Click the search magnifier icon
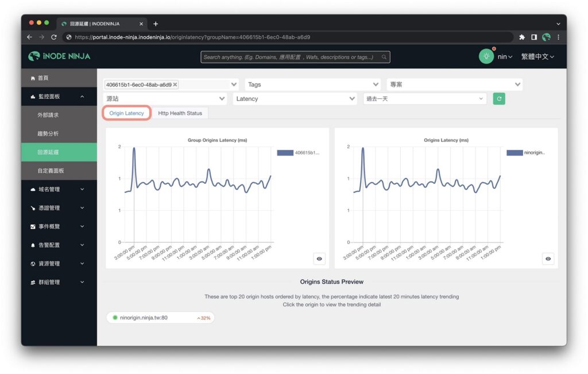This screenshot has height=374, width=588. click(x=384, y=57)
